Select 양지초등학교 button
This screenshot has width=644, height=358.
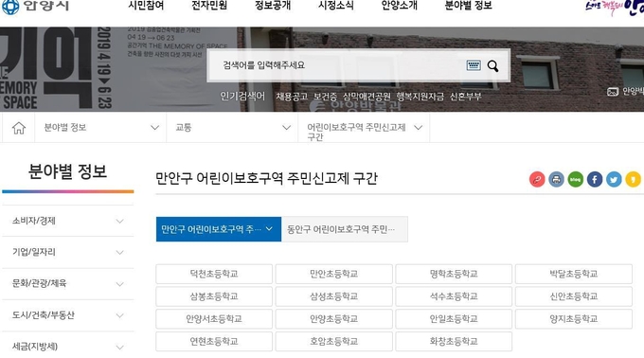[x=574, y=319]
